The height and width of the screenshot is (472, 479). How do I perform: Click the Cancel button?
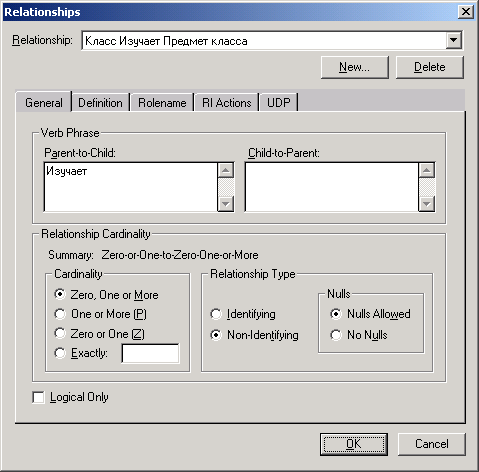click(432, 444)
